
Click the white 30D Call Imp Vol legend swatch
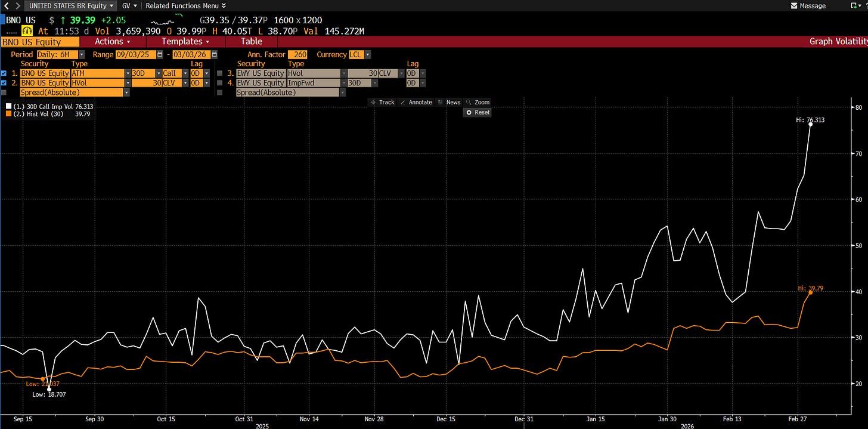pos(8,106)
